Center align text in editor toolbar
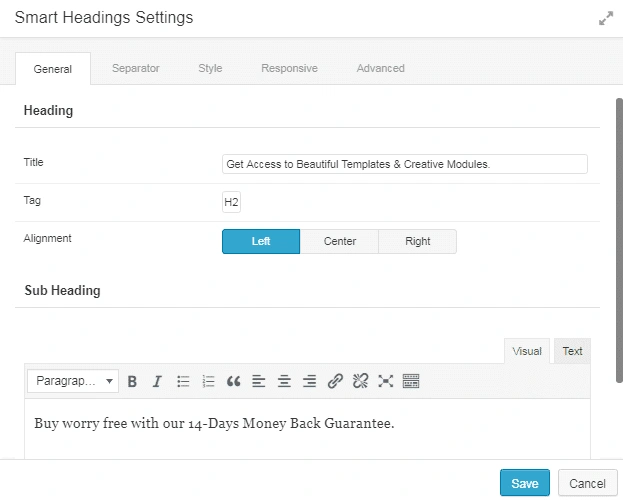The height and width of the screenshot is (504, 623). coord(285,381)
